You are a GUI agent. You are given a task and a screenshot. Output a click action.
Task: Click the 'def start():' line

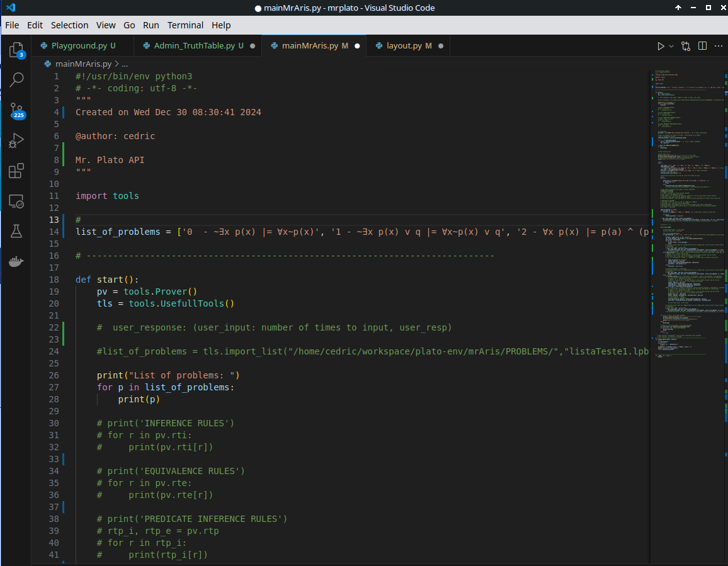click(x=107, y=280)
